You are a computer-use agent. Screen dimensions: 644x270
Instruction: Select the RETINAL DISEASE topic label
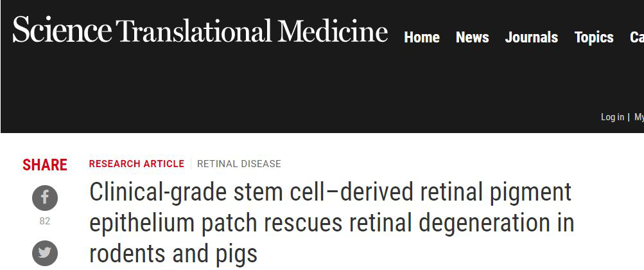(x=239, y=164)
